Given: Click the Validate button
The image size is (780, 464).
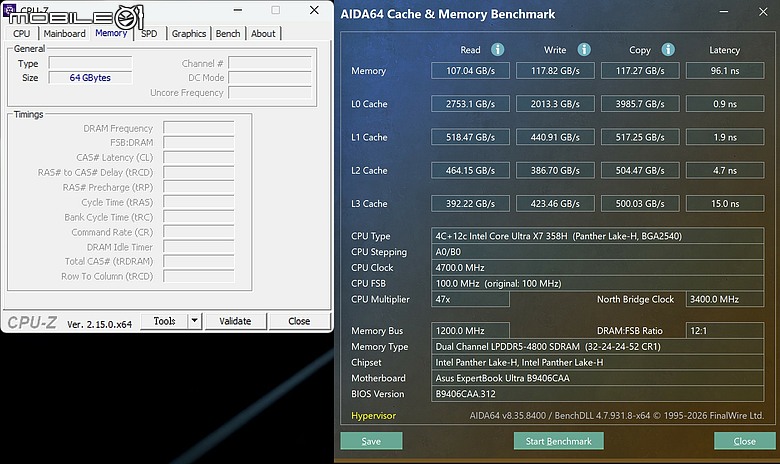Looking at the screenshot, I should (235, 321).
